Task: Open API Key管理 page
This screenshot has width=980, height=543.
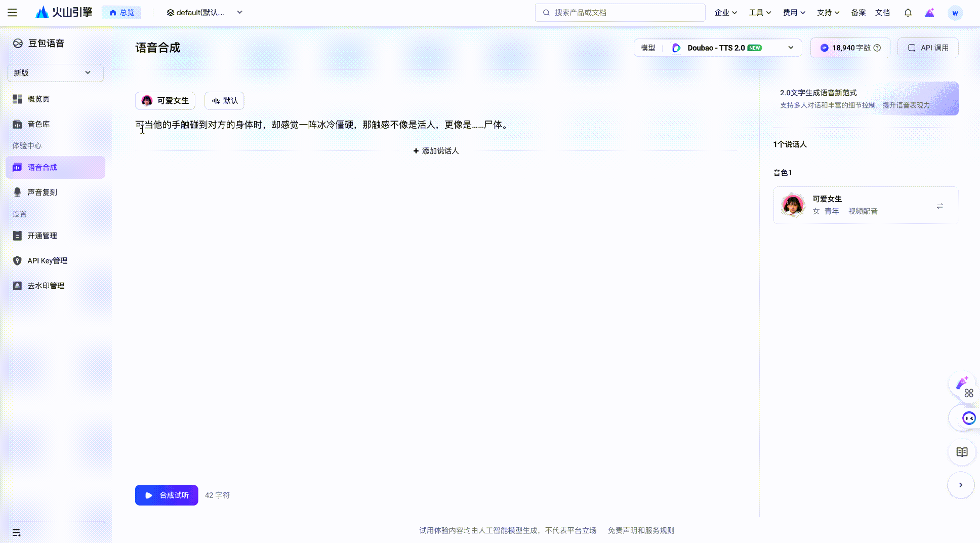Action: [x=55, y=261]
